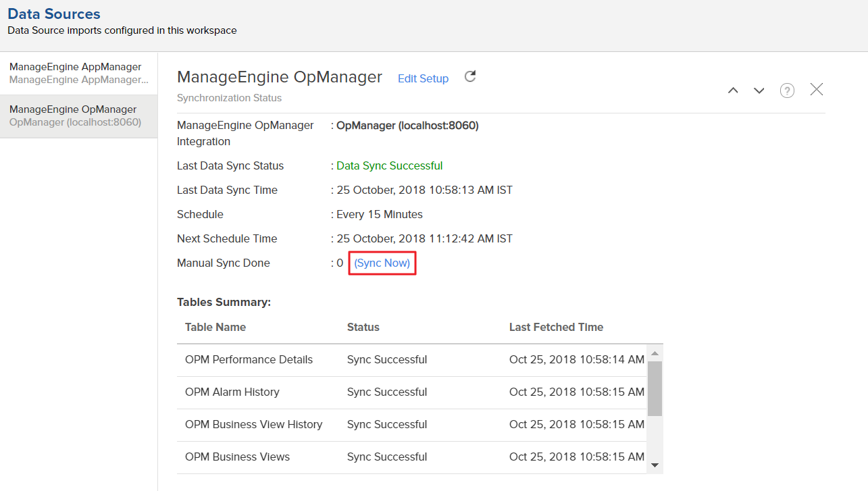Viewport: 868px width, 491px height.
Task: Click the Last Data Sync Time value
Action: pyautogui.click(x=424, y=190)
